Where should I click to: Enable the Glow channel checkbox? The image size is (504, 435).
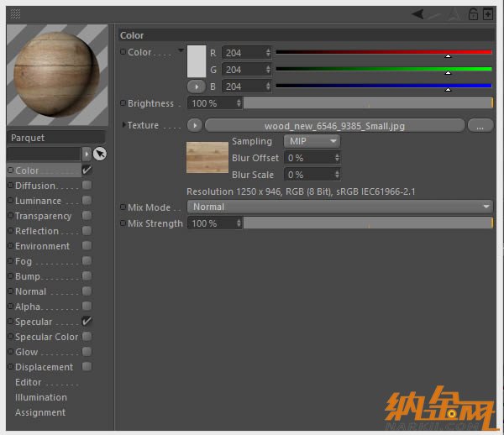tap(87, 351)
